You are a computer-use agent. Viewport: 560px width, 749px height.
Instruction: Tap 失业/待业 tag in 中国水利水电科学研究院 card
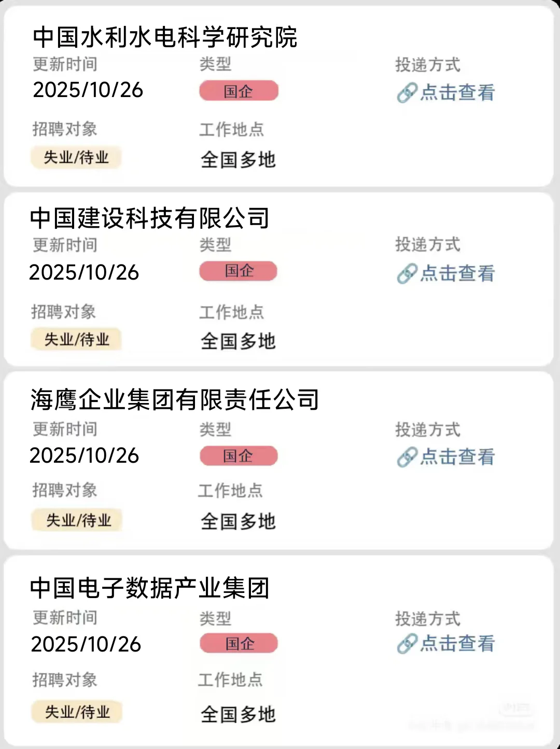(76, 157)
